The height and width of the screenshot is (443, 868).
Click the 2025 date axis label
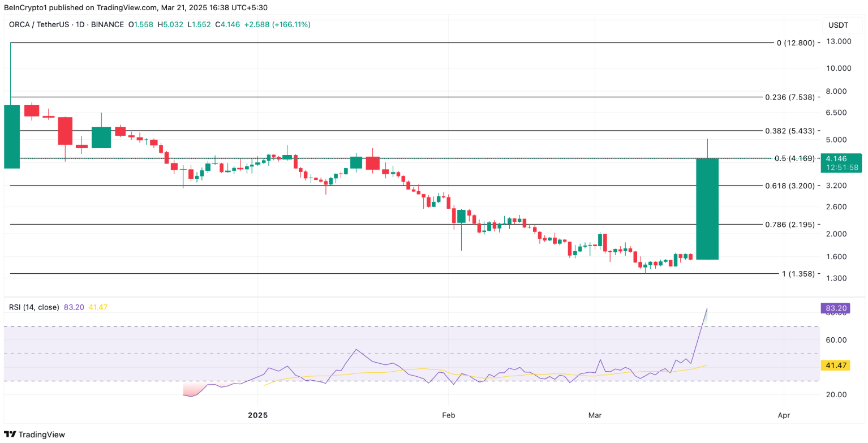[x=257, y=415]
